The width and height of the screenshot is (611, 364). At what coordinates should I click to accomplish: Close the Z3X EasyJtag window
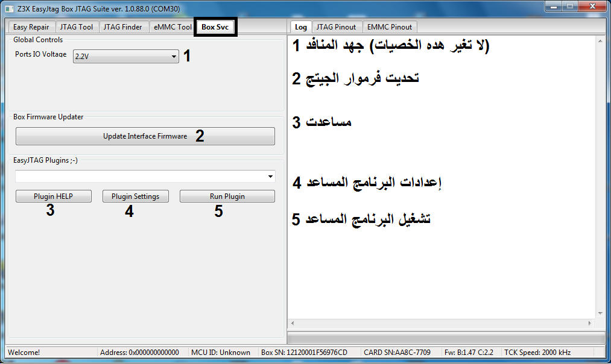point(592,6)
